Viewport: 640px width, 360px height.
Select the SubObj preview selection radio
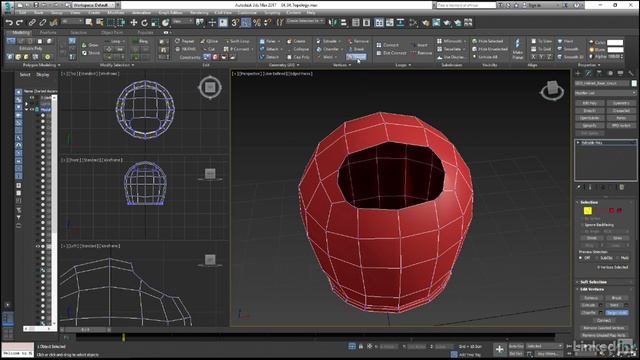[x=597, y=258]
